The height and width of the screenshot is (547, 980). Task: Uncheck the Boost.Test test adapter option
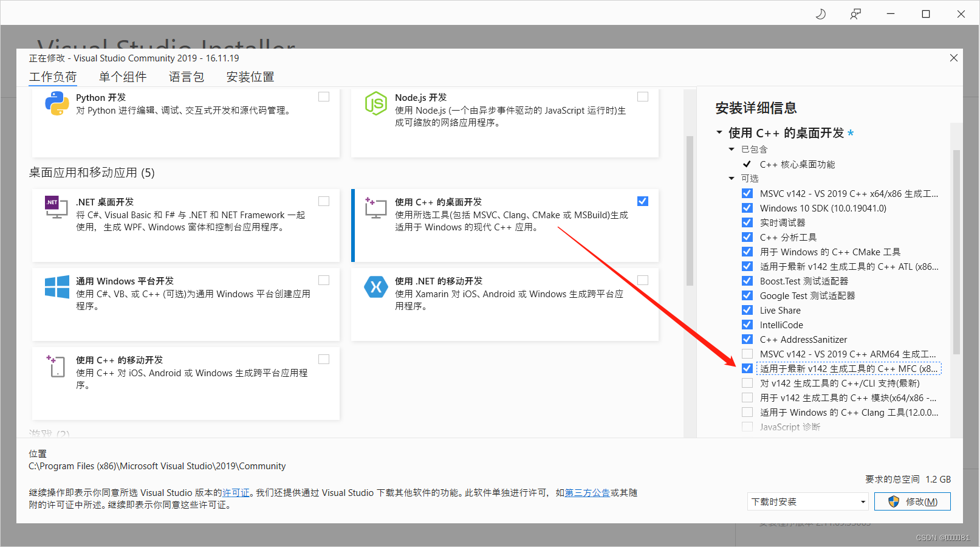[x=747, y=281]
